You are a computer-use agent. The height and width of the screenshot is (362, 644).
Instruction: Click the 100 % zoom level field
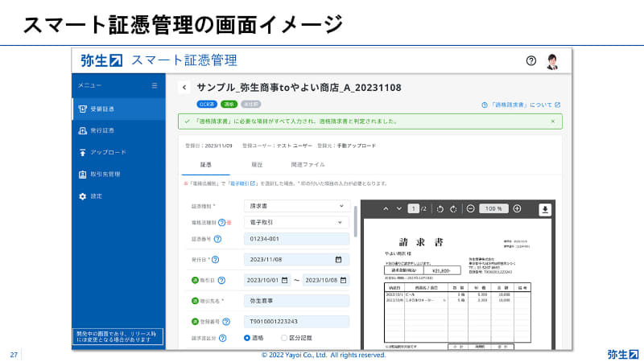[x=493, y=209]
